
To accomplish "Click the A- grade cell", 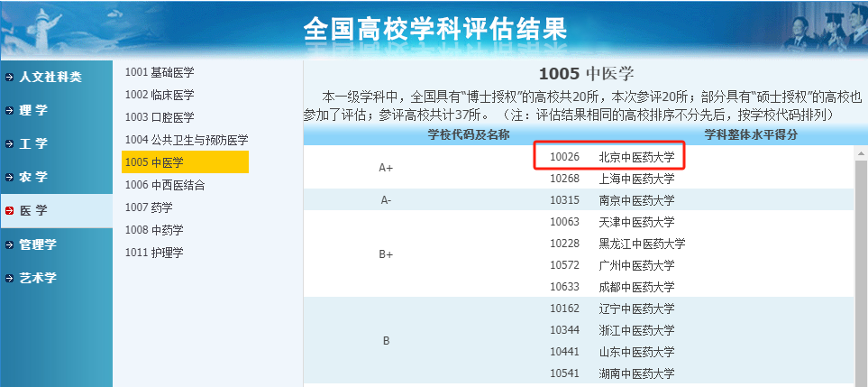I will 386,200.
